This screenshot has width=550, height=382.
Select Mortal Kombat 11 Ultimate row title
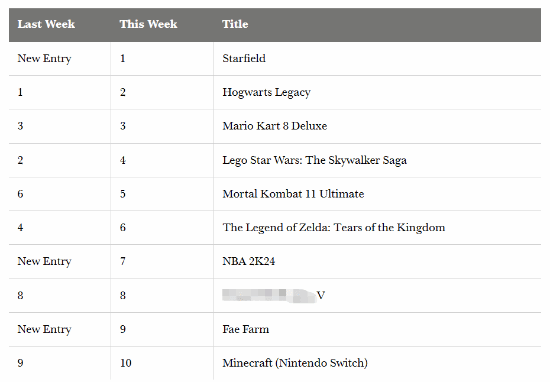[293, 194]
